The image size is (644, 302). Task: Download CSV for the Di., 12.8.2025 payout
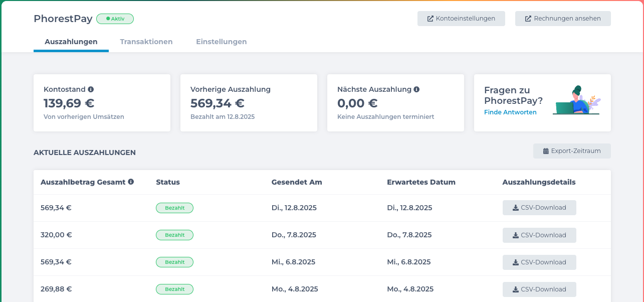539,208
